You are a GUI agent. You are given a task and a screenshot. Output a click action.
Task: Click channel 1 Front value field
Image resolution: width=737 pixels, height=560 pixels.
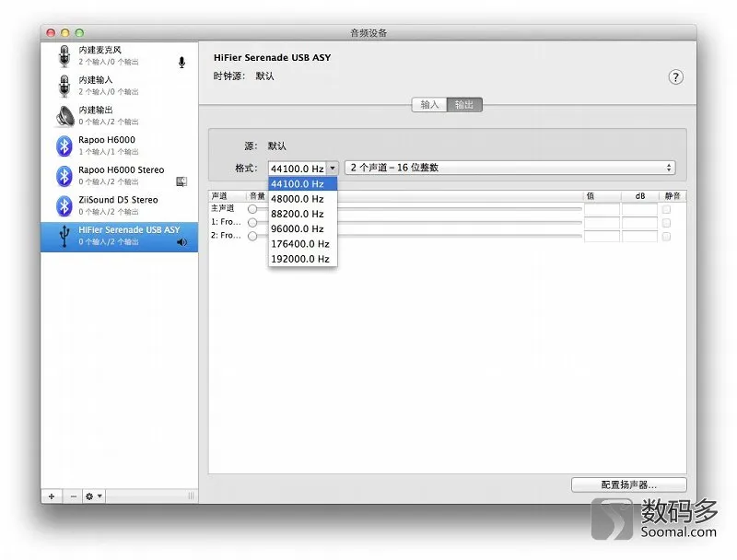coord(602,223)
